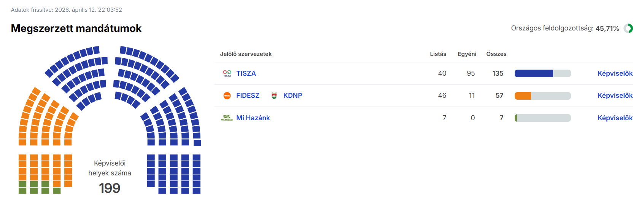Click the Egyéni column header
The image size is (644, 218).
coord(467,54)
